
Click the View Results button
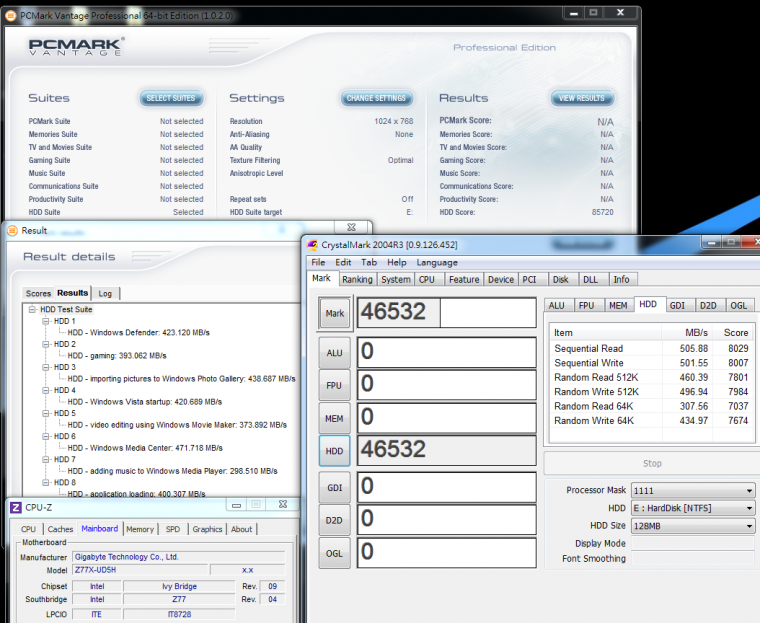click(581, 98)
